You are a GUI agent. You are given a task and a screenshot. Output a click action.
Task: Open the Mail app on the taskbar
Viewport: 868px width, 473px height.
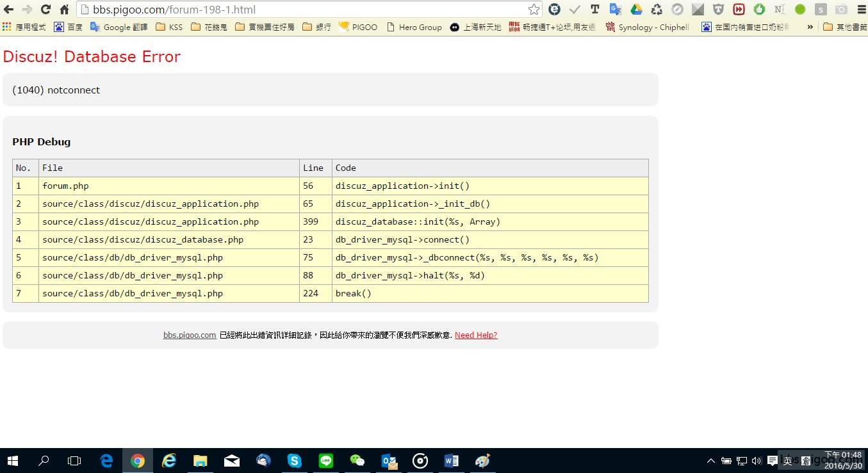[x=232, y=461]
